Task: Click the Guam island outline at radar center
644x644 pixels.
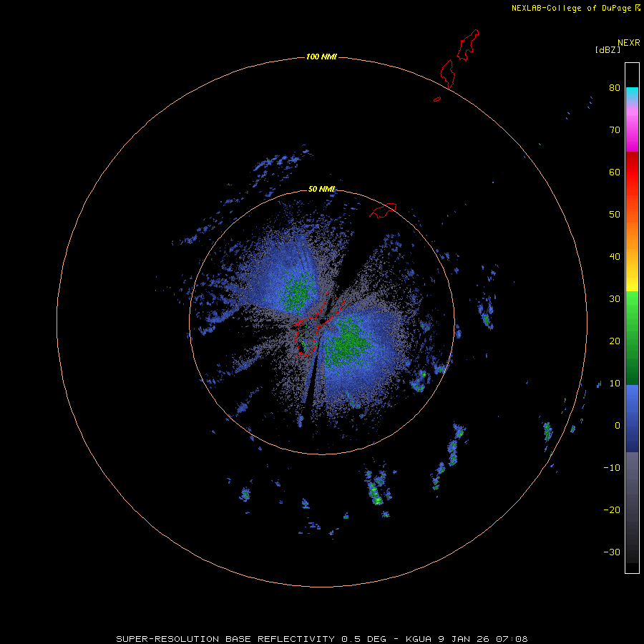Action: [318, 323]
